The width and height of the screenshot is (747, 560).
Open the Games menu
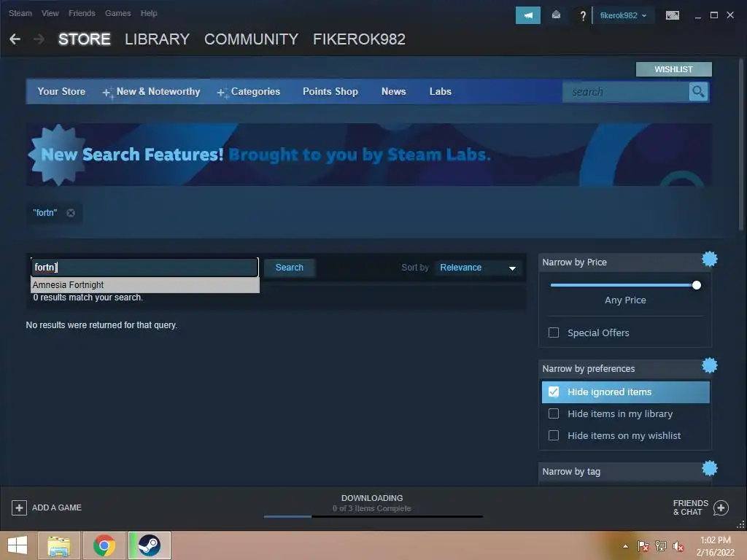(x=117, y=13)
